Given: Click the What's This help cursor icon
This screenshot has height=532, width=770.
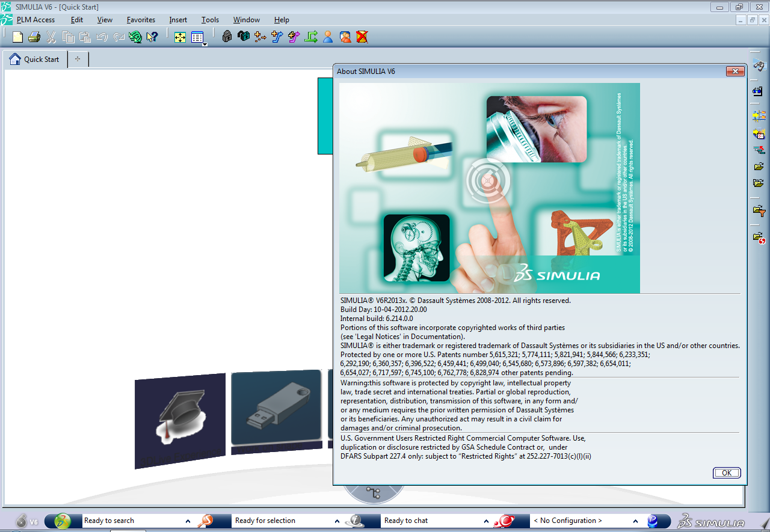Looking at the screenshot, I should [x=152, y=37].
